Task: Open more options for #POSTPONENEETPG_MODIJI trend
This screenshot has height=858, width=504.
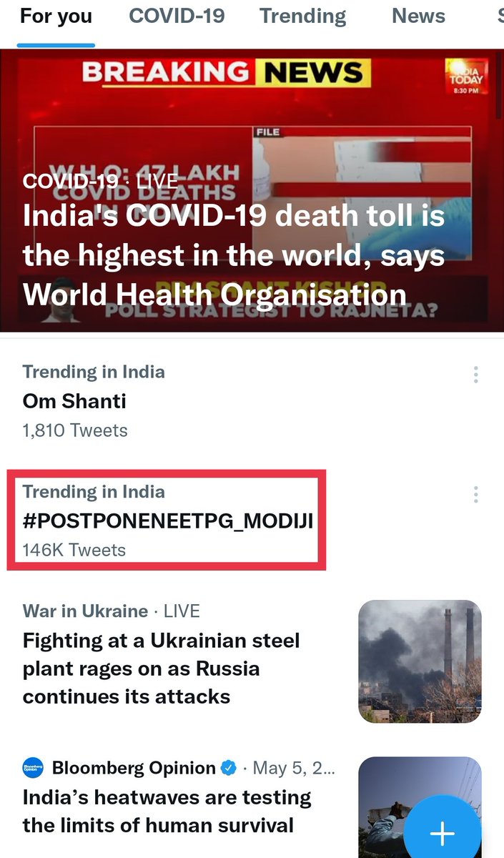Action: click(475, 494)
